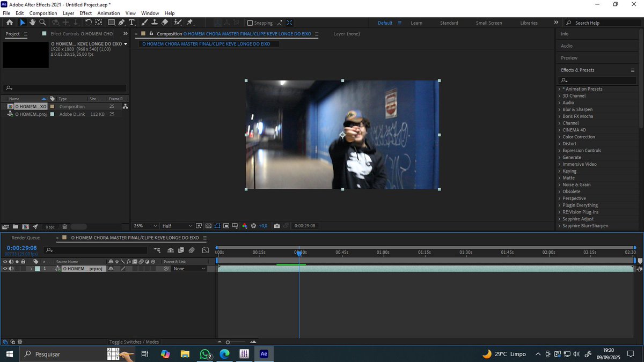Select the Selection (arrow) tool
644x362 pixels.
22,23
